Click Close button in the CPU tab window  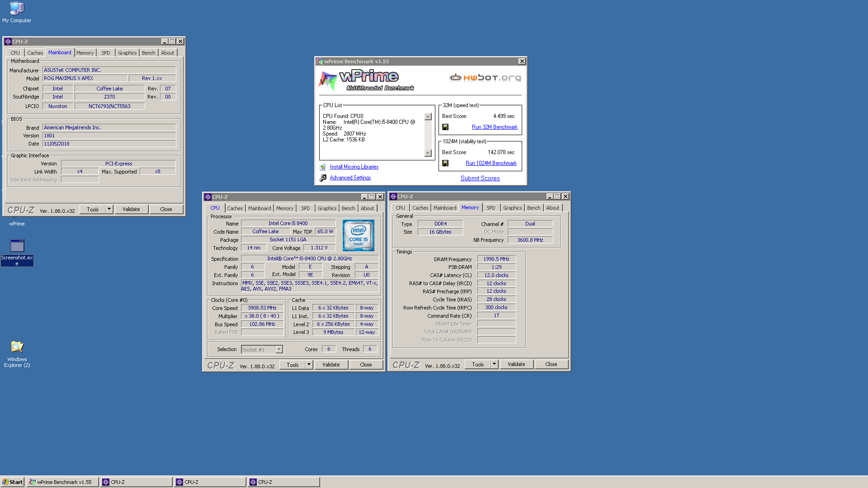(x=366, y=365)
